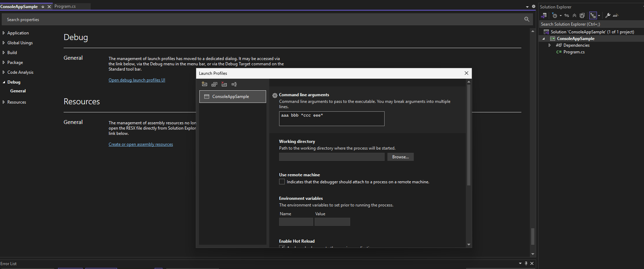Click the gear icon beside Command line arguments

pyautogui.click(x=275, y=95)
